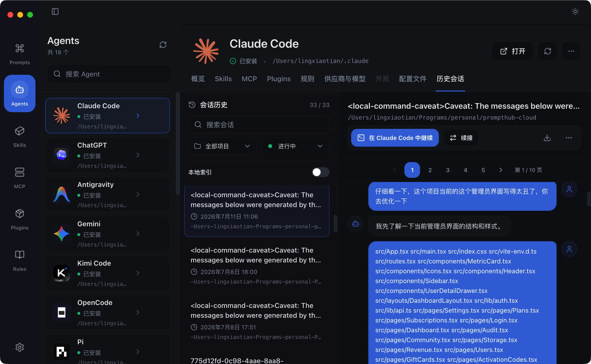The width and height of the screenshot is (591, 364).
Task: Expand Antigravity agent row chevron
Action: click(138, 194)
